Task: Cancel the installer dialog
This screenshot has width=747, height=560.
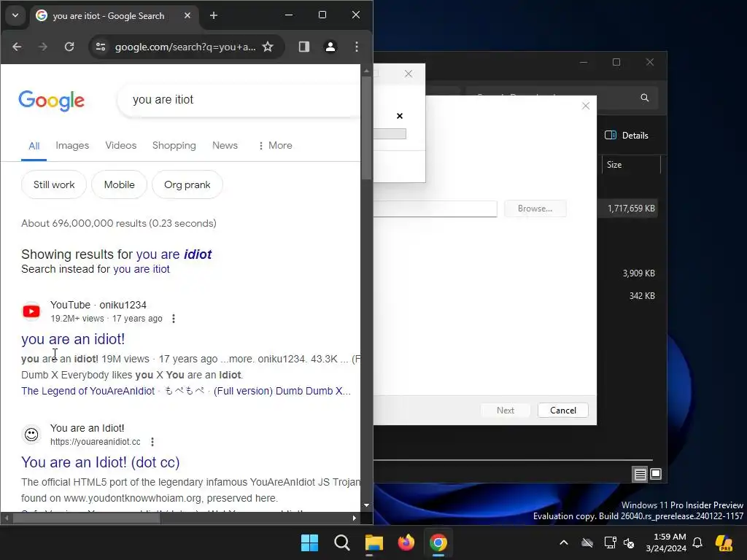Action: coord(563,411)
